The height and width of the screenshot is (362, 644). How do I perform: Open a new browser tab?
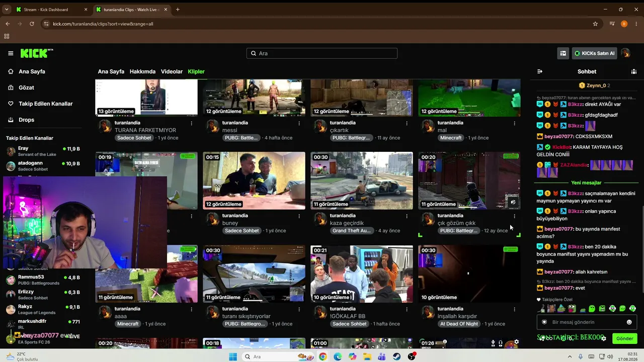click(178, 10)
